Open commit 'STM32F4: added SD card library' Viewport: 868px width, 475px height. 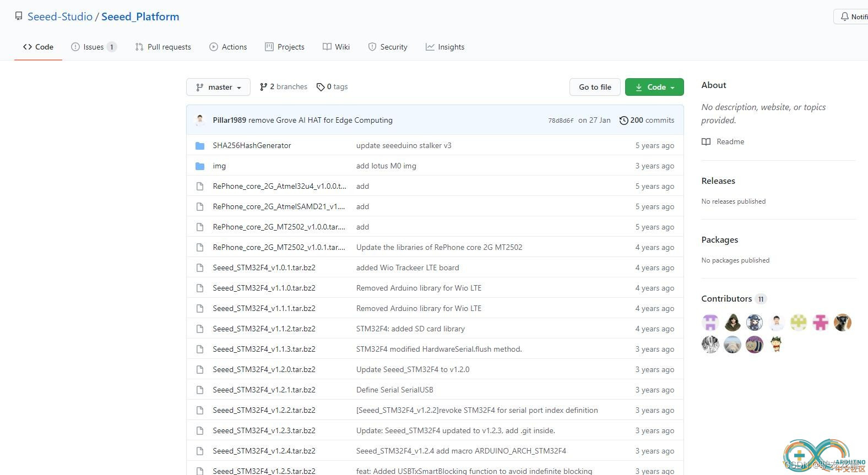[410, 329]
